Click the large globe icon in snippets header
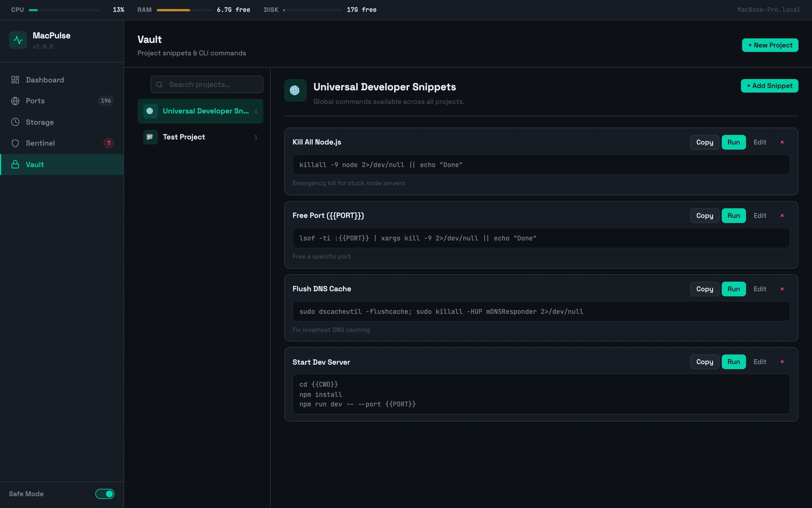The height and width of the screenshot is (508, 812). 295,90
